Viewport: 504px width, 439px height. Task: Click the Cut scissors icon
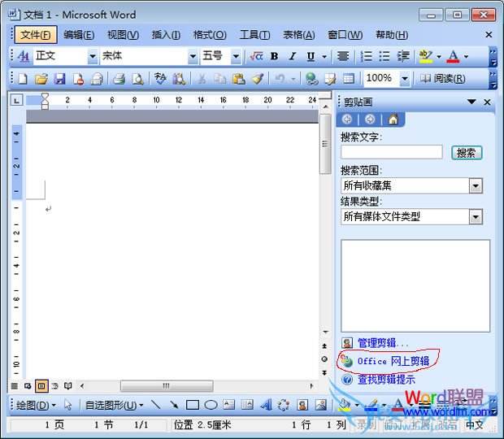[202, 78]
